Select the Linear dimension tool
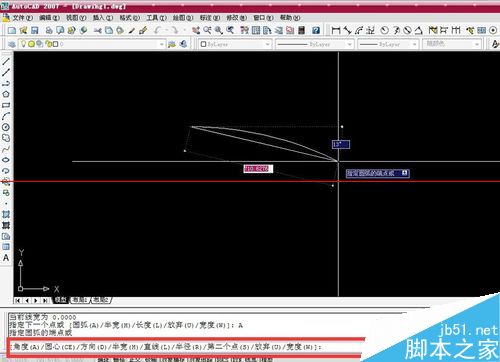Screen dimensions: 500x362 (336, 31)
